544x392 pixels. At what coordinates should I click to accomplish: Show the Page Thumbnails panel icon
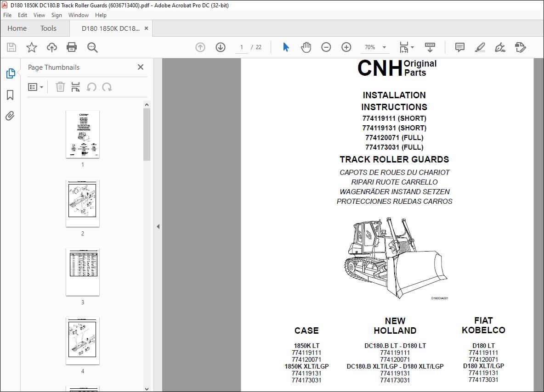pos(11,73)
